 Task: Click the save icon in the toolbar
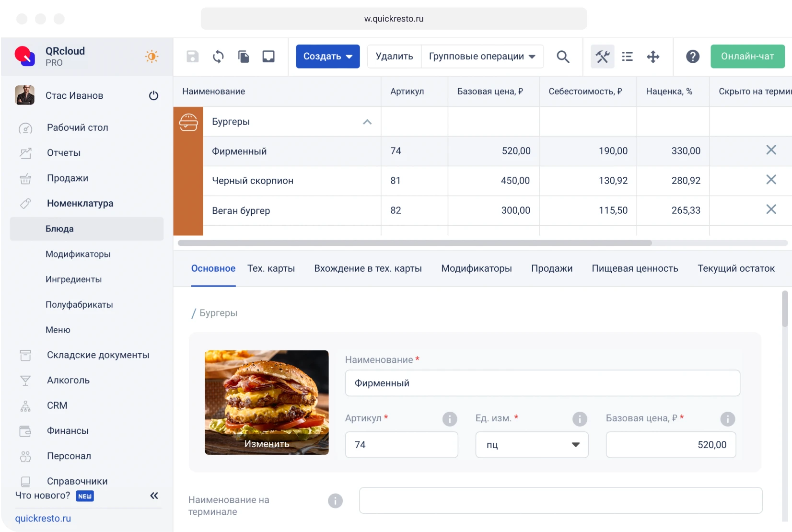pos(192,56)
